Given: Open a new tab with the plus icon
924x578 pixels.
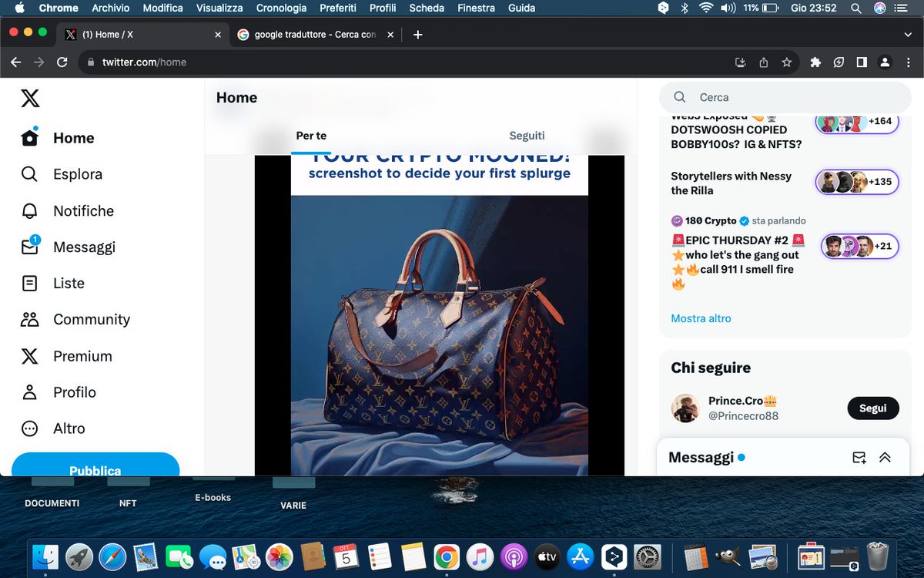Looking at the screenshot, I should coord(417,35).
